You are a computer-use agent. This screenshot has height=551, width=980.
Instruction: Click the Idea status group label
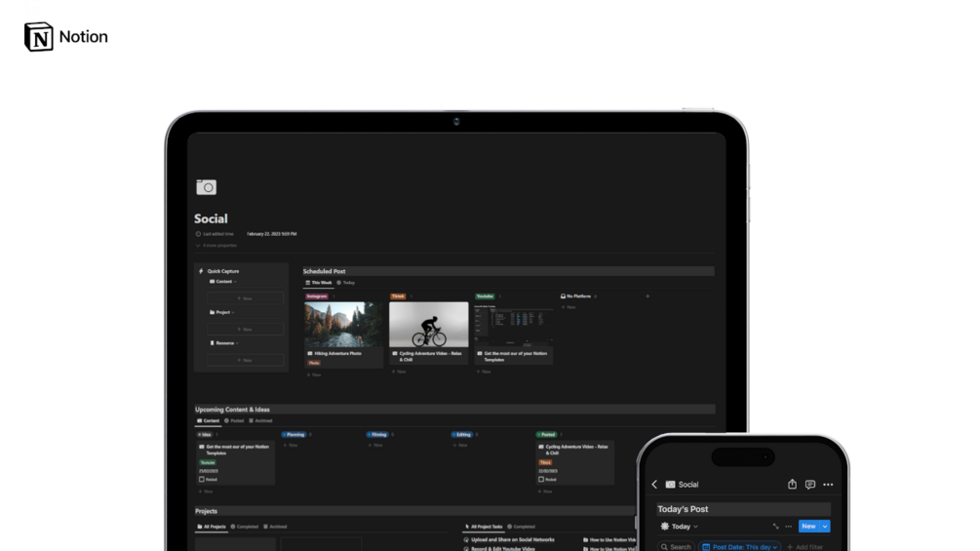pos(205,434)
